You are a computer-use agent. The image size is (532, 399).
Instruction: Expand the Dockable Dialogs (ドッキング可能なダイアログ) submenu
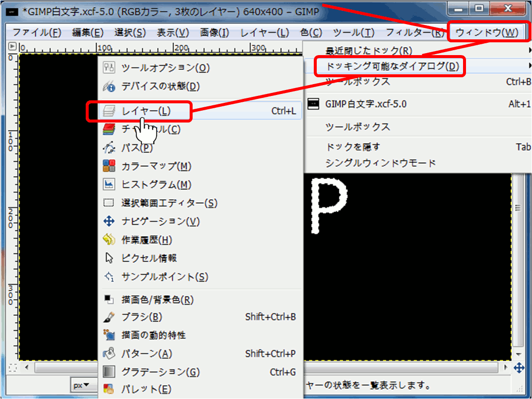click(389, 66)
